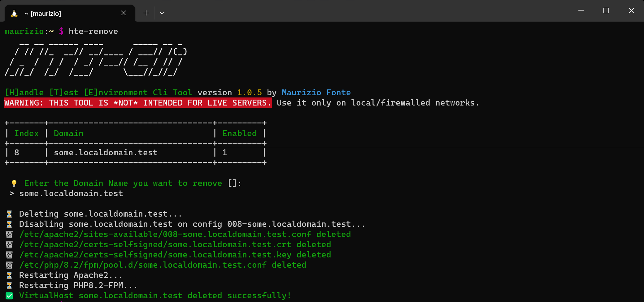Click 'Use it only on local/firewalled networks.'
Screen dimensions: 644x302
[378, 103]
